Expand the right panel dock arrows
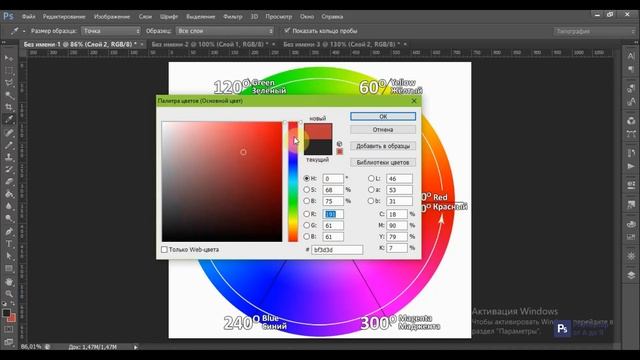Viewport: 640px width, 360px height. point(636,42)
